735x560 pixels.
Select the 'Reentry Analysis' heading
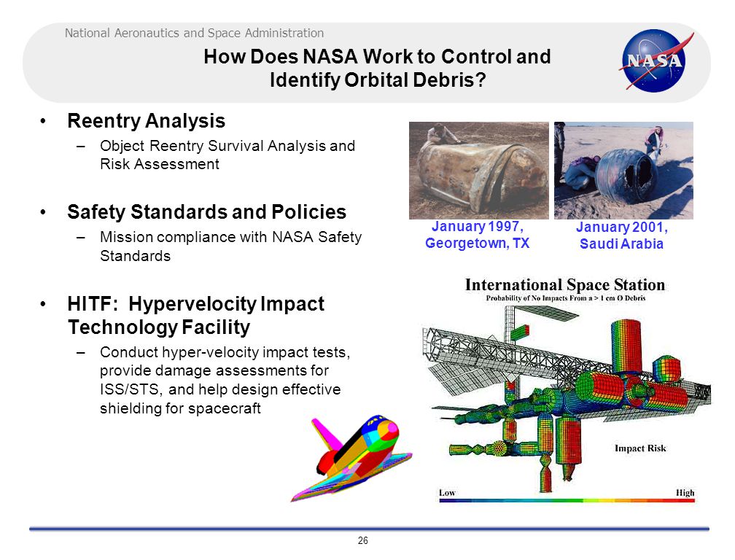(x=147, y=121)
